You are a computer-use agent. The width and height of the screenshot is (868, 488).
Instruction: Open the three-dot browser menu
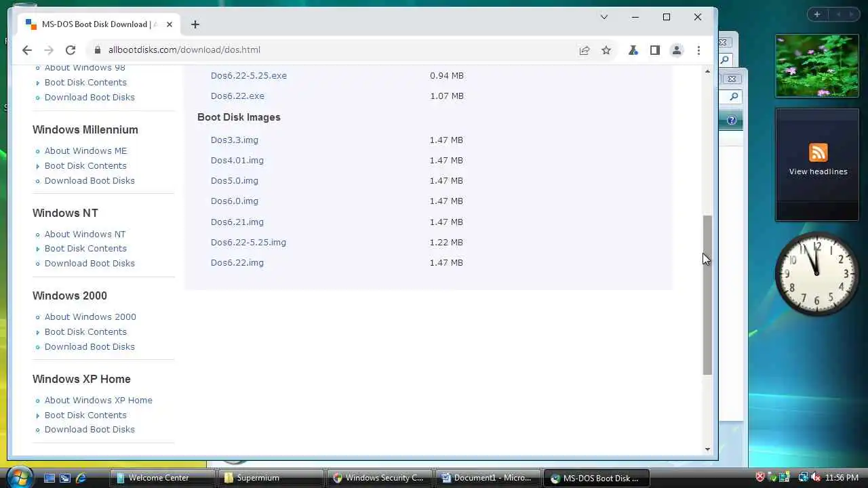[x=698, y=50]
